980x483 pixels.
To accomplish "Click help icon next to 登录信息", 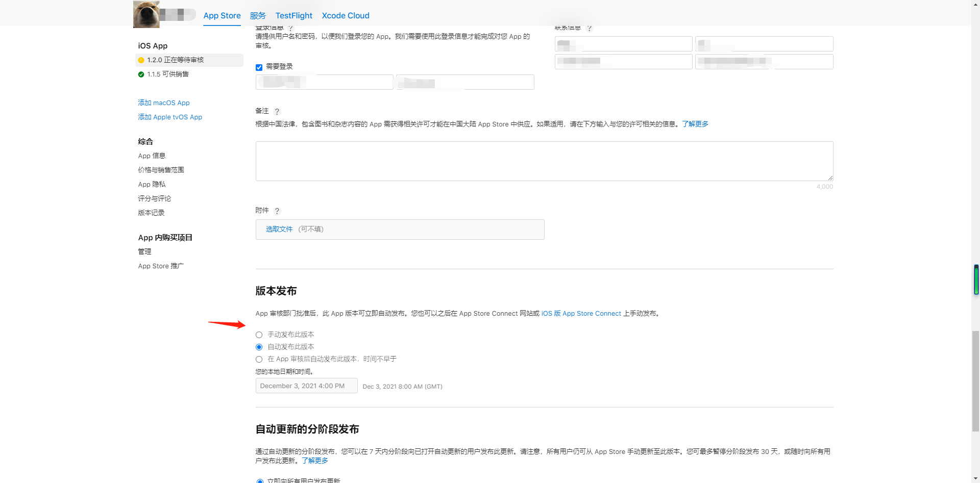I will 290,28.
